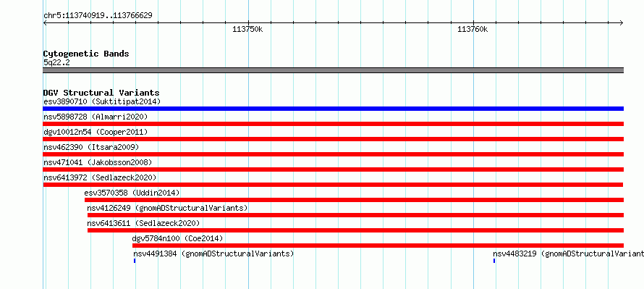644x289 pixels.
Task: Select the gray 5q22.2 cytogenetic band bar
Action: click(333, 70)
